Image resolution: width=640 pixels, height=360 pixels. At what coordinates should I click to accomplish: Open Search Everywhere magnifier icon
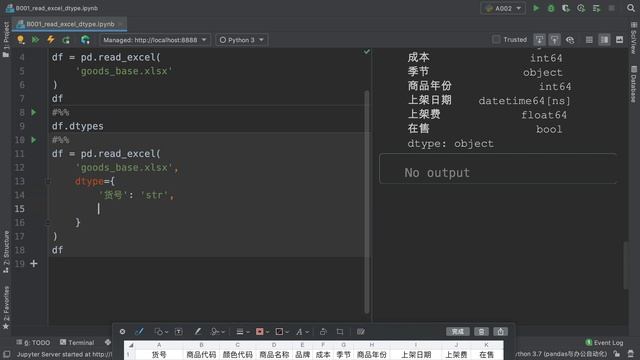coord(631,8)
